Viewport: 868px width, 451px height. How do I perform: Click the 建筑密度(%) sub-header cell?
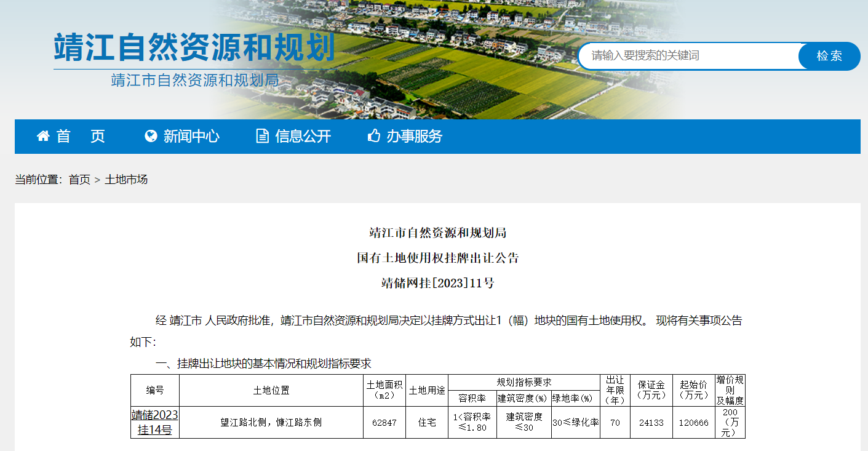pyautogui.click(x=524, y=398)
